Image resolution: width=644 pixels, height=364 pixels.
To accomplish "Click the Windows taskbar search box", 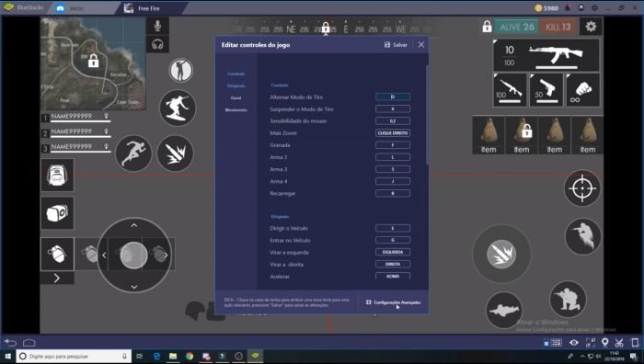I will tap(74, 357).
